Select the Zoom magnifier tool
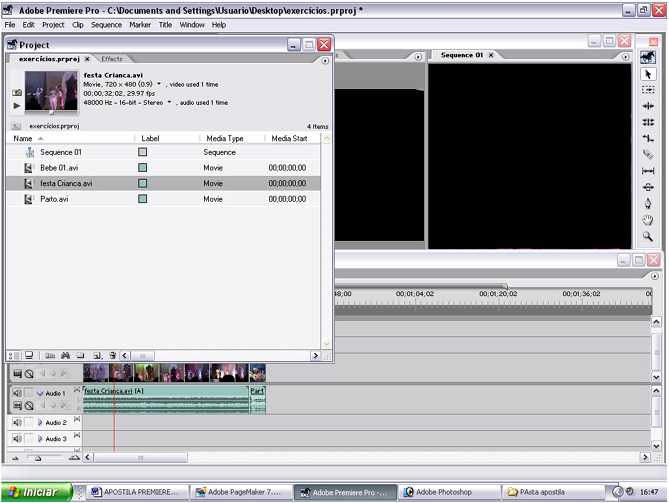Viewport: 669px width, 503px height. tap(648, 237)
